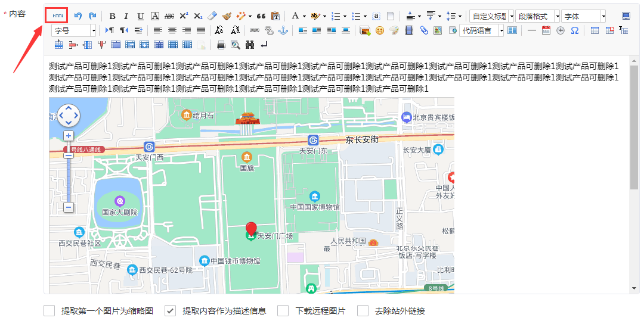
Task: Activate the format painter brush
Action: pyautogui.click(x=227, y=16)
